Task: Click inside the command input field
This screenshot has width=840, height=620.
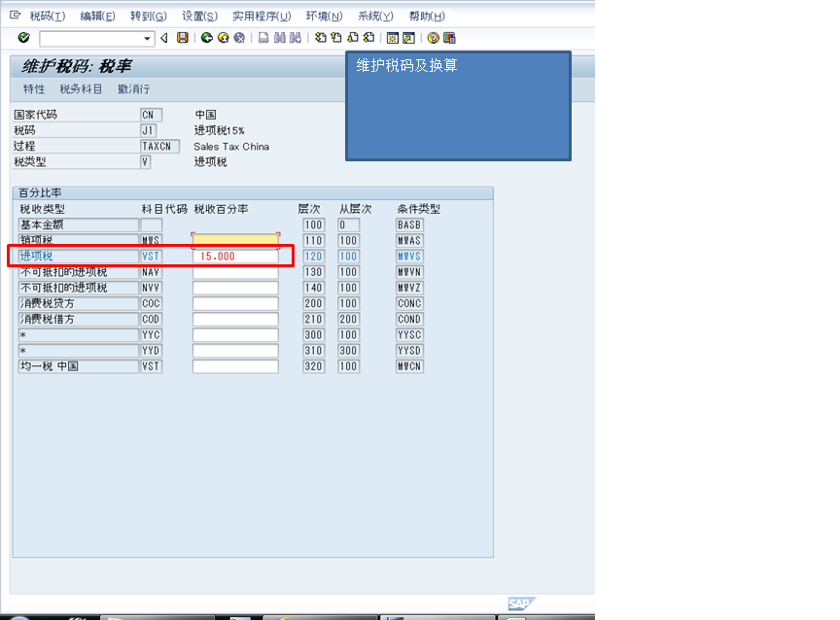Action: point(91,39)
